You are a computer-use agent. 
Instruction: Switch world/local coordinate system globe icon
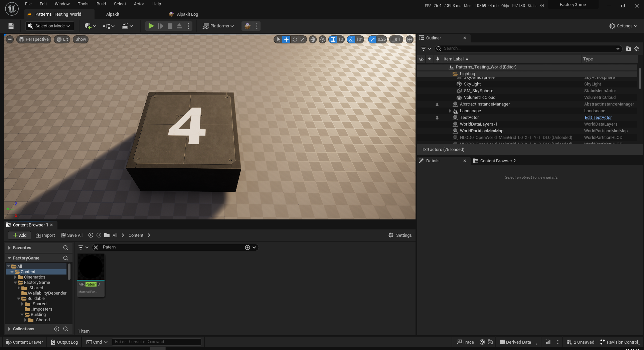pyautogui.click(x=313, y=39)
